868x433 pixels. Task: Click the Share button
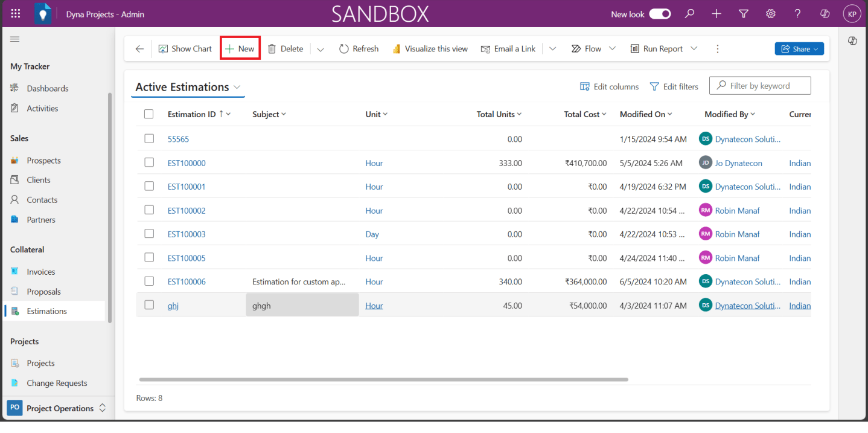tap(799, 49)
